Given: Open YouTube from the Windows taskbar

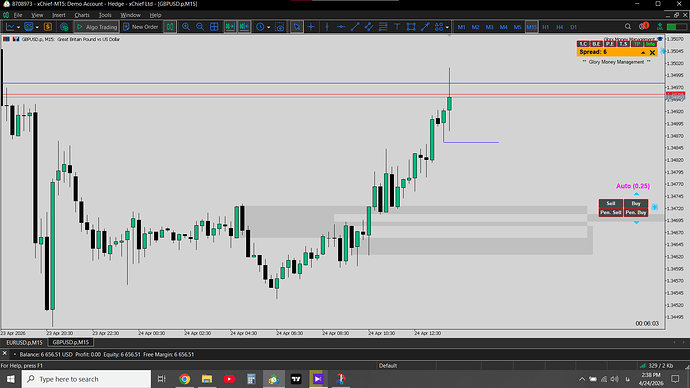Looking at the screenshot, I should click(229, 379).
